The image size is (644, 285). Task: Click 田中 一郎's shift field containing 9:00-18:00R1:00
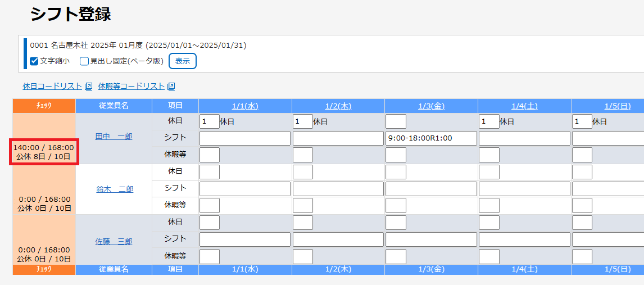(431, 138)
